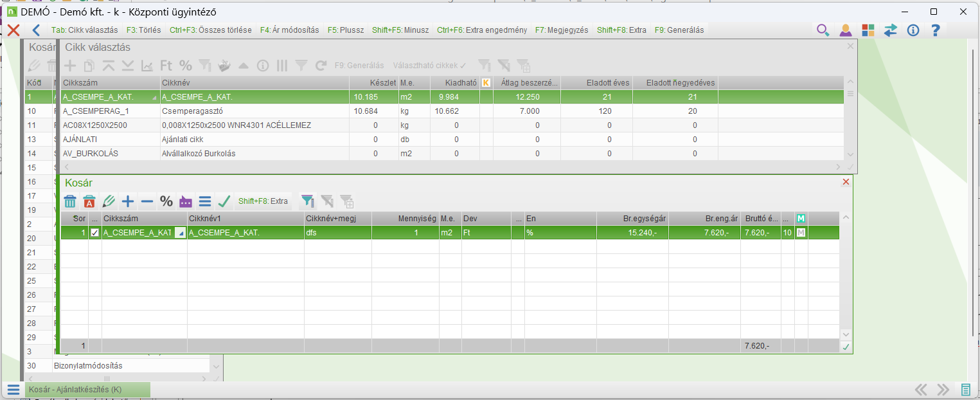Click Ctrl+F6: Extra engedmény toolbar item
Viewport: 980px width, 400px height.
click(x=482, y=30)
